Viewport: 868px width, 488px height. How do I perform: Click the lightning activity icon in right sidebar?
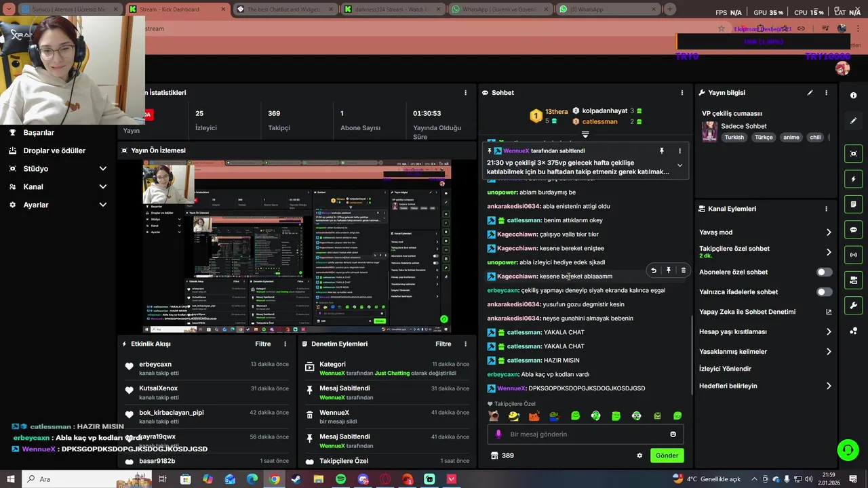tap(853, 179)
